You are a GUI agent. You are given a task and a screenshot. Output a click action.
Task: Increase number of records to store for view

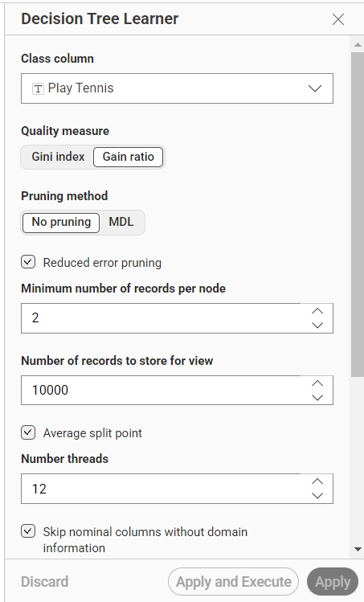tap(317, 383)
